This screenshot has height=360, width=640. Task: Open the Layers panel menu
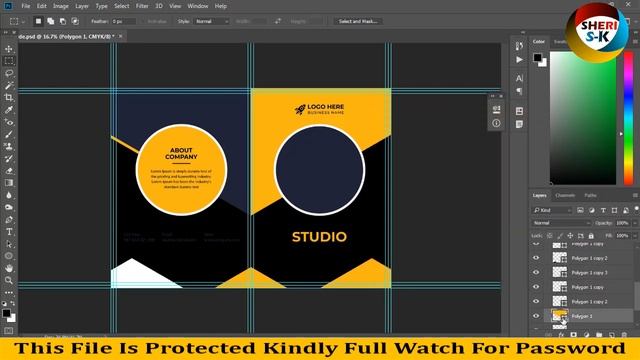coord(635,196)
